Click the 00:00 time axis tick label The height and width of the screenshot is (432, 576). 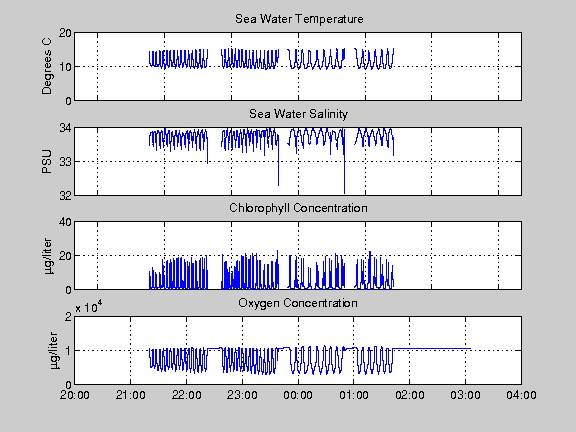(x=298, y=395)
